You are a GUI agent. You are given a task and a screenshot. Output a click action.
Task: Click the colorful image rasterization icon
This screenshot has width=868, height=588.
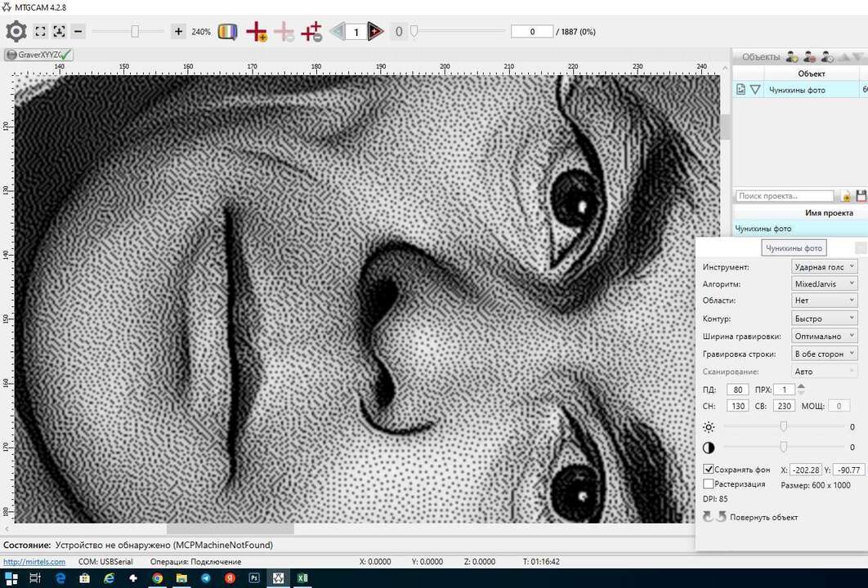click(226, 31)
